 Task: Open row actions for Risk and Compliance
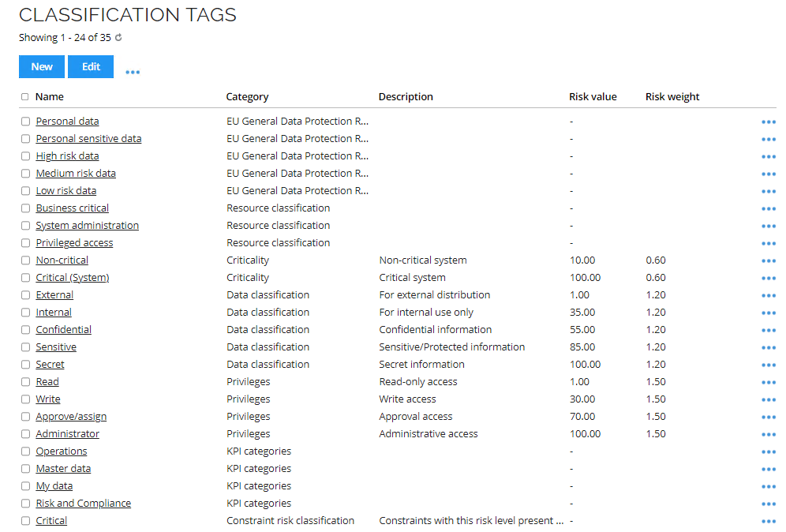[768, 504]
